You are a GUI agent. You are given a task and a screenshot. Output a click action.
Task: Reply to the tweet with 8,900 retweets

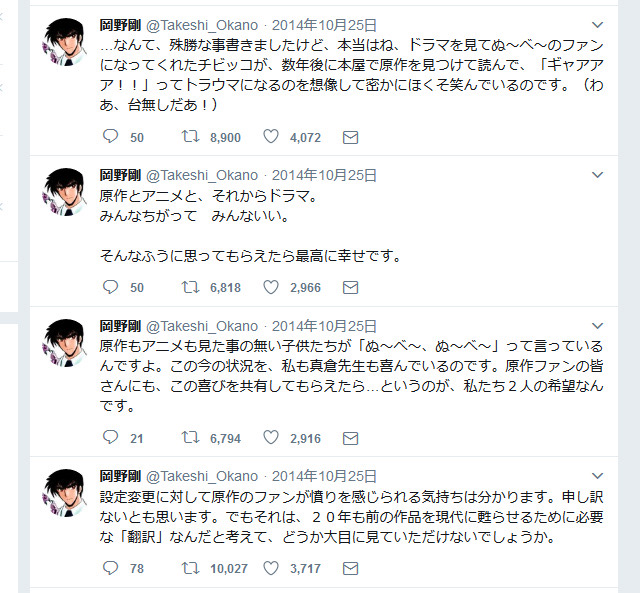pyautogui.click(x=111, y=137)
